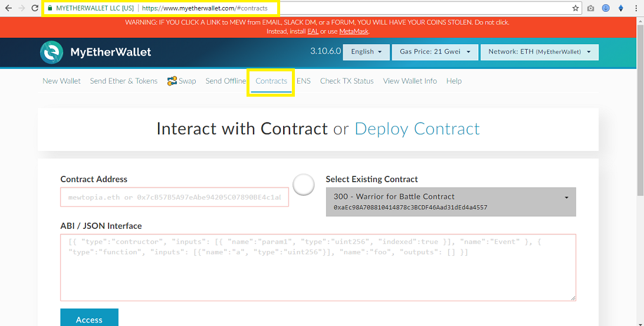This screenshot has height=326, width=644.
Task: Open the Help tab
Action: click(x=454, y=81)
